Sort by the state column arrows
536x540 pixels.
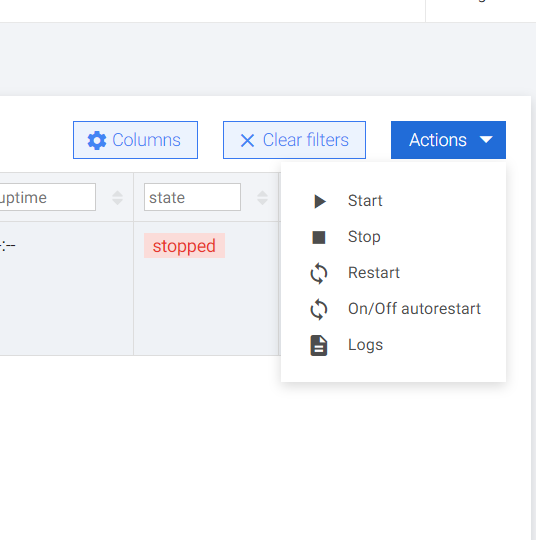pyautogui.click(x=262, y=198)
